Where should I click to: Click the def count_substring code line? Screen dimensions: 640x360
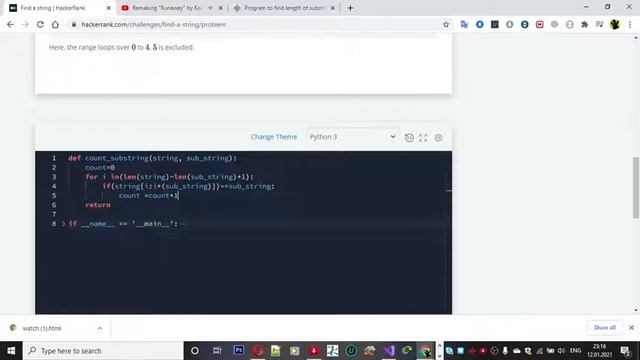[152, 158]
